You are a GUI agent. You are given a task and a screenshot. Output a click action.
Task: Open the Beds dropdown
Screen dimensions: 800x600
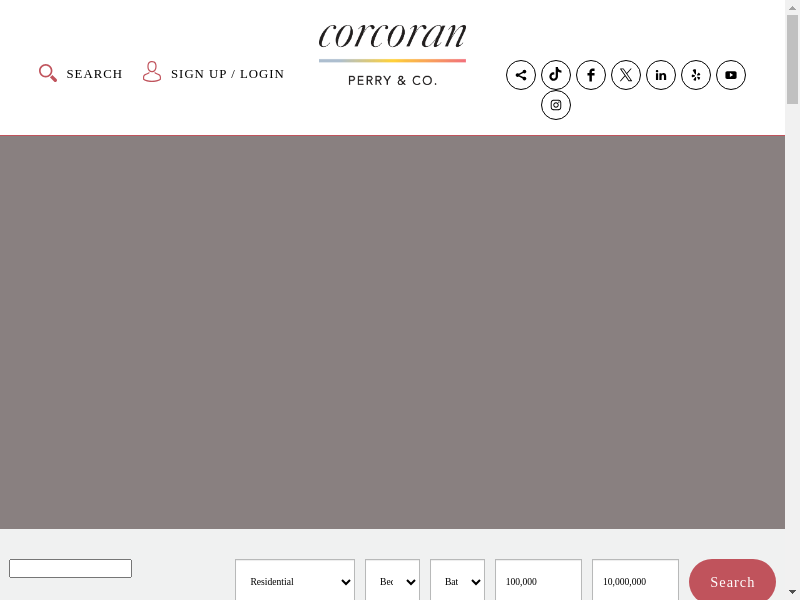392,581
